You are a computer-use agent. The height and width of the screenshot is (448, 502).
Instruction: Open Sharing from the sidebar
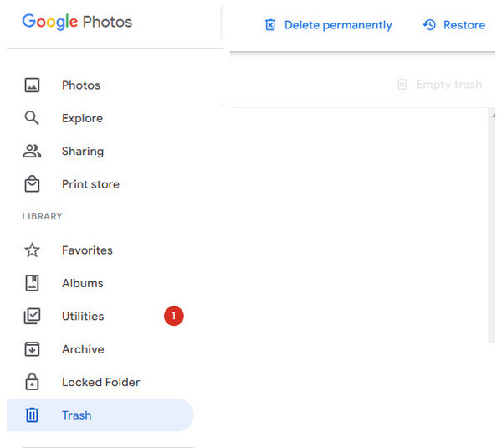83,152
